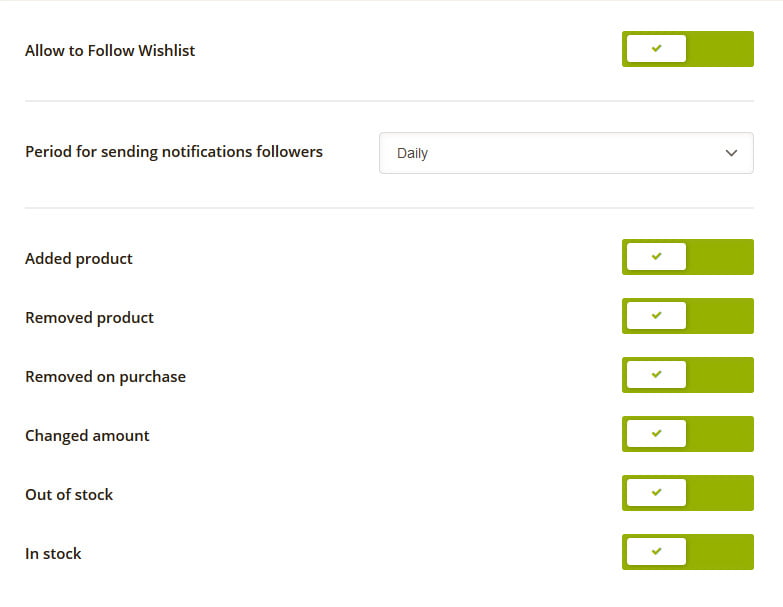This screenshot has height=607, width=783.
Task: Click the Out of stock label
Action: (69, 494)
